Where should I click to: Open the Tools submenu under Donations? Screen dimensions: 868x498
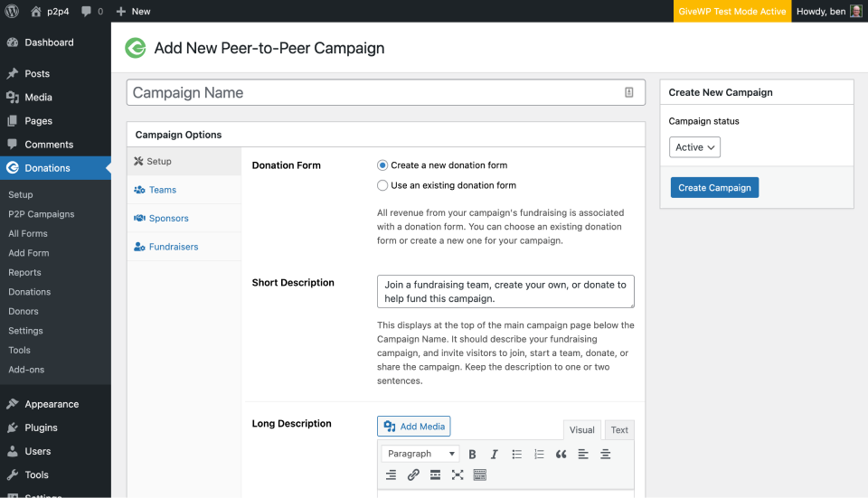click(x=19, y=350)
